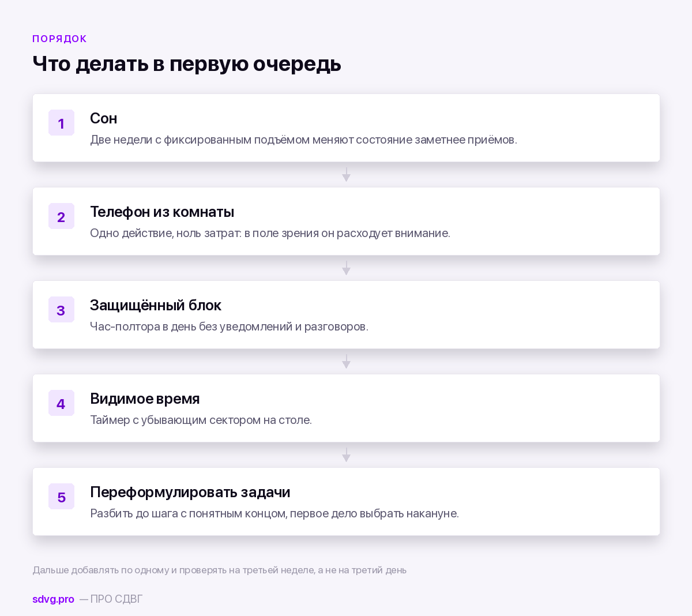Click the footnote 'Дальше добавлять по одному…'
This screenshot has height=616, width=692.
[220, 570]
